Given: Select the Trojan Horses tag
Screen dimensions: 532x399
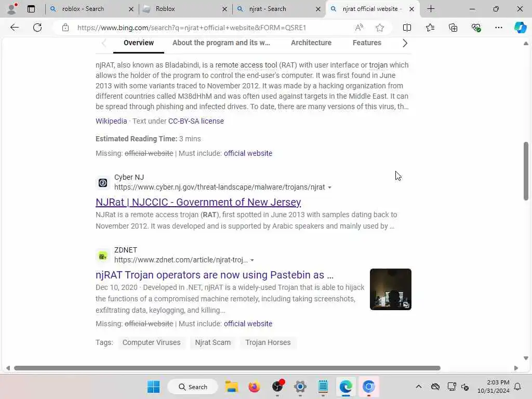Looking at the screenshot, I should pyautogui.click(x=268, y=342).
